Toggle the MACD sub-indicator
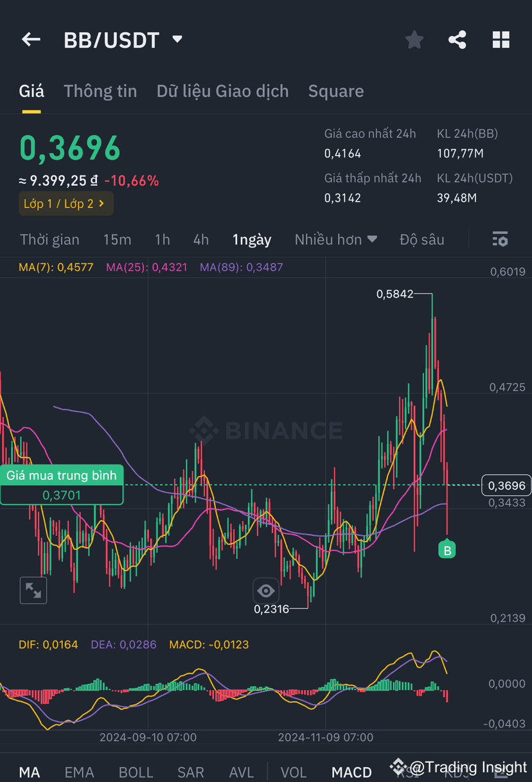 [351, 772]
